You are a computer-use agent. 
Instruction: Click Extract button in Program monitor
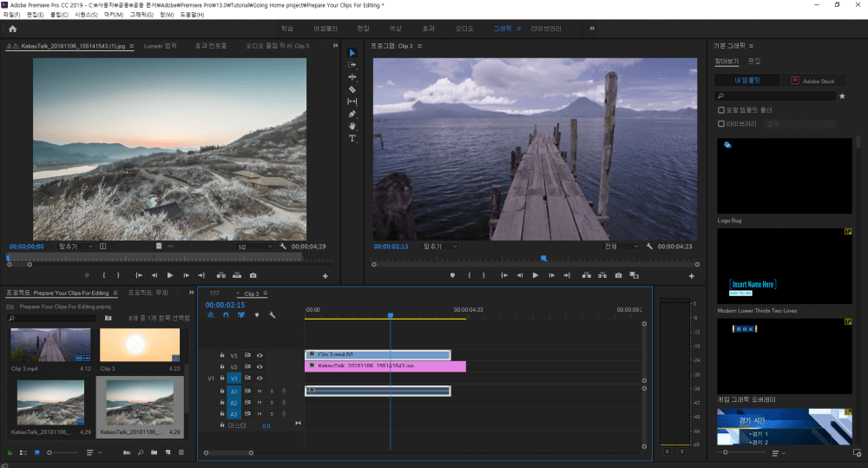tap(602, 275)
